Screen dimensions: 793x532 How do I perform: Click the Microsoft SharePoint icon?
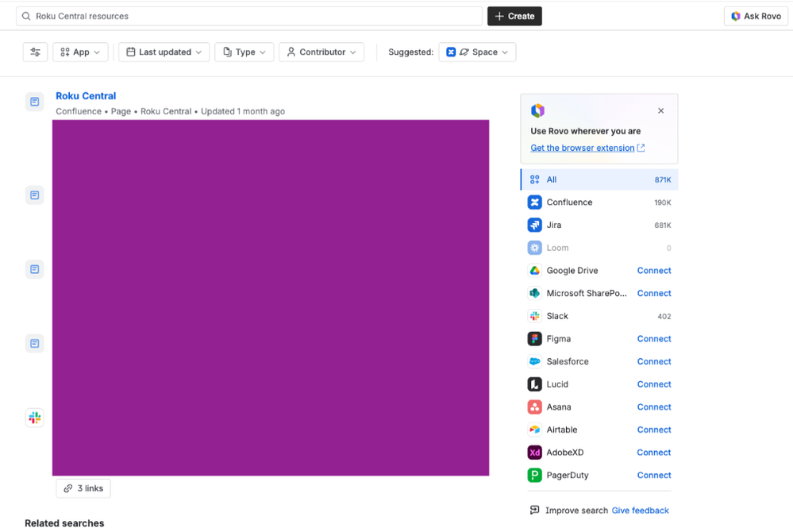(534, 293)
